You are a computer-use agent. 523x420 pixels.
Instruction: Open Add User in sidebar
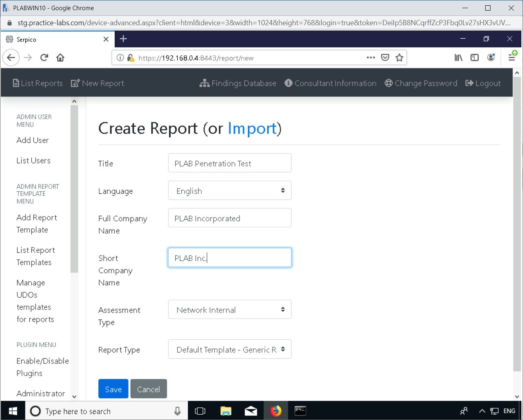tap(33, 140)
